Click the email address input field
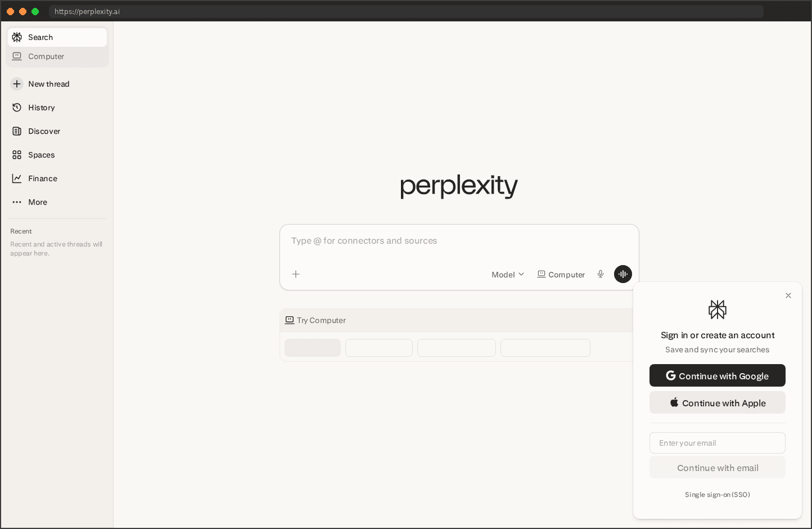This screenshot has width=812, height=529. pyautogui.click(x=717, y=443)
